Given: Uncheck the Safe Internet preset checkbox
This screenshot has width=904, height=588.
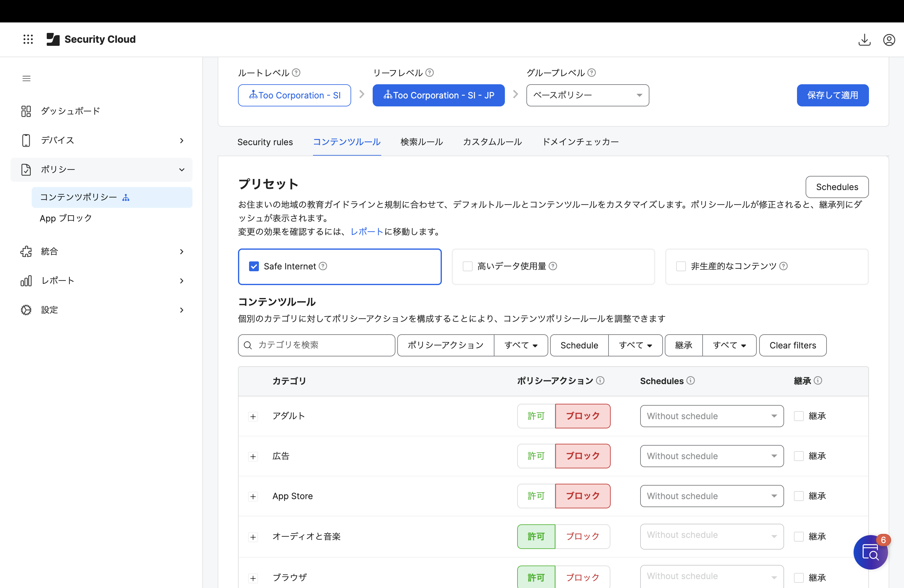Looking at the screenshot, I should pyautogui.click(x=254, y=266).
